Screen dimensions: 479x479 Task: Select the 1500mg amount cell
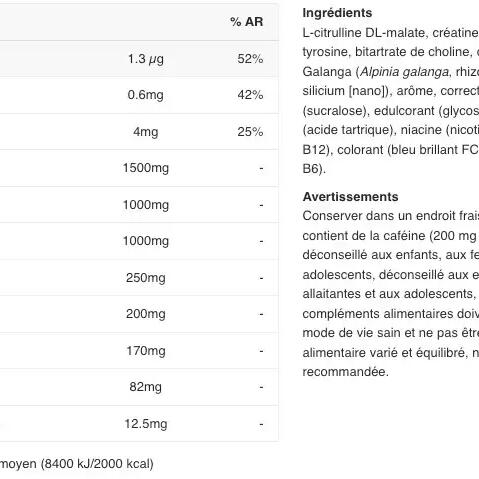[146, 168]
